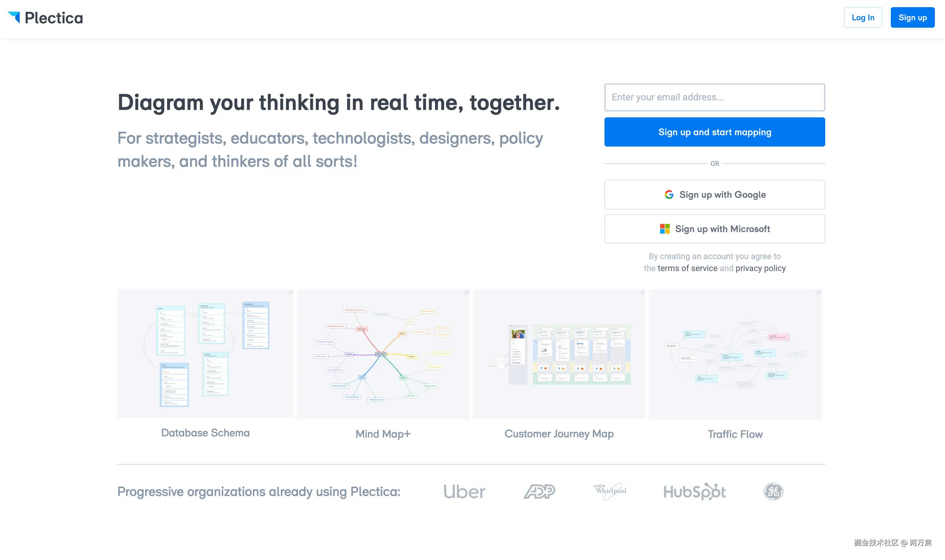Image resolution: width=945 pixels, height=560 pixels.
Task: Focus the email address input field
Action: pos(714,97)
